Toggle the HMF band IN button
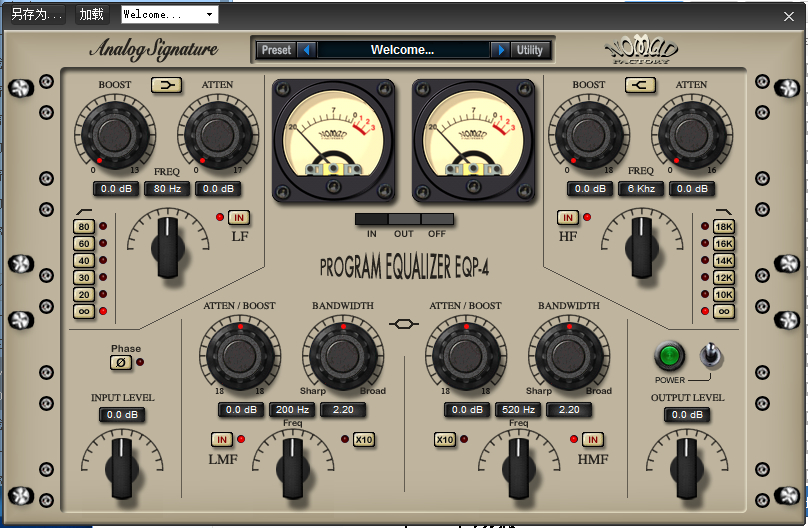Viewport: 808px width, 528px height. coord(593,440)
